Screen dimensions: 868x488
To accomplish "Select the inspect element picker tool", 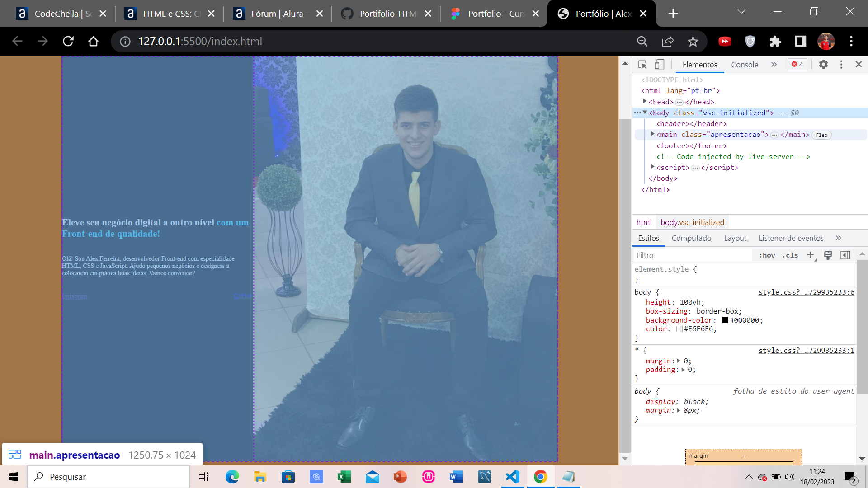I will tap(642, 65).
